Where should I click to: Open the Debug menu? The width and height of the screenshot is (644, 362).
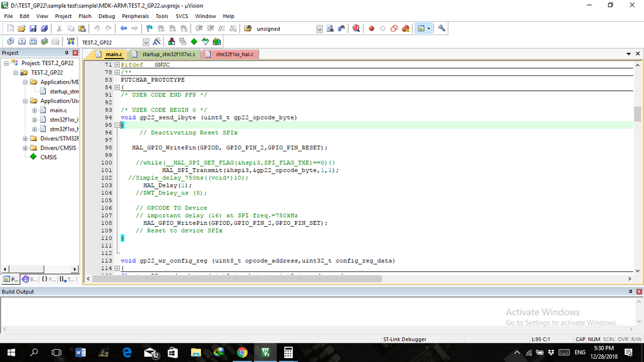point(107,16)
